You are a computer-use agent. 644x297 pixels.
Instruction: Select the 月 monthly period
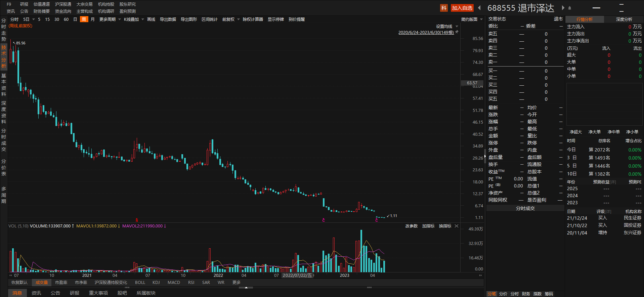click(93, 19)
